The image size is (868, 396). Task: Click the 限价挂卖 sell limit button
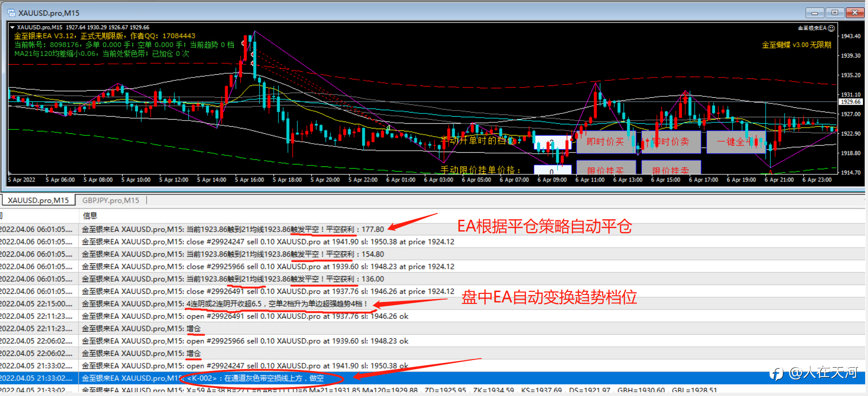pos(671,168)
